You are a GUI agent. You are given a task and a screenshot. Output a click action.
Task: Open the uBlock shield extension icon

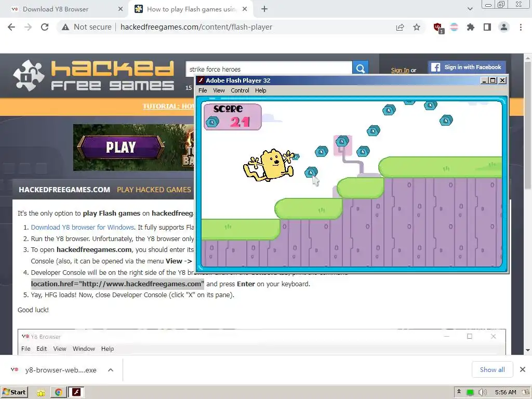click(438, 28)
